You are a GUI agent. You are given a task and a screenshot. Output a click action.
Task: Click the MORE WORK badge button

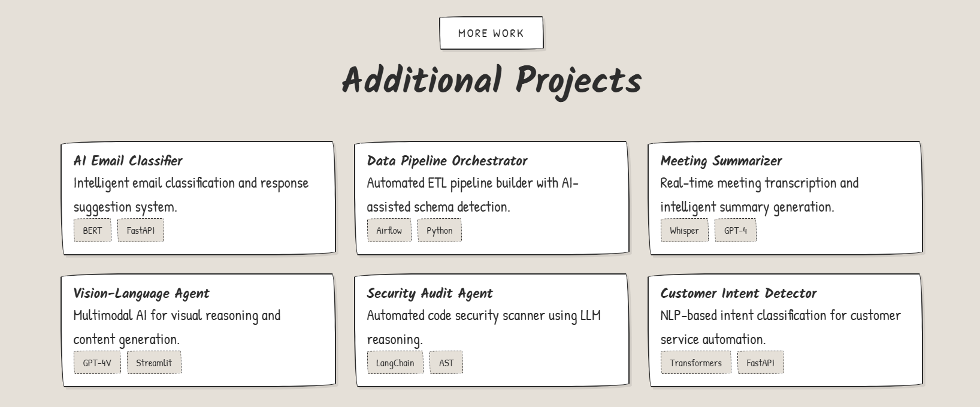[x=491, y=33]
